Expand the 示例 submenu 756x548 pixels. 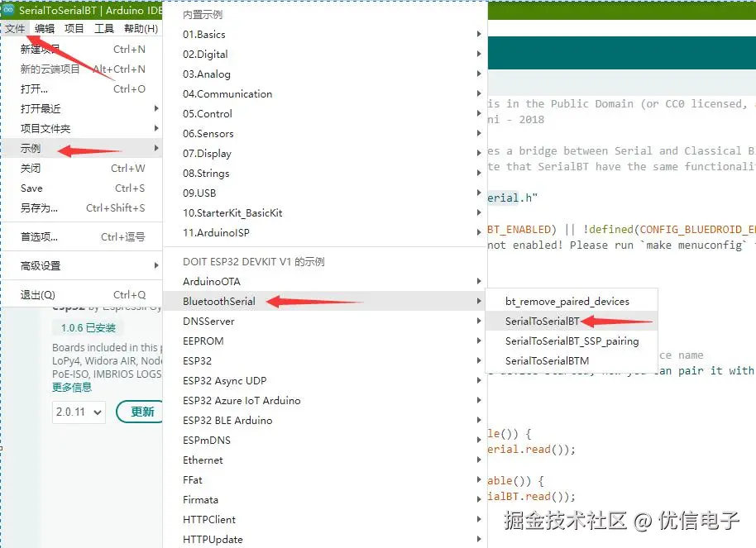[83, 148]
